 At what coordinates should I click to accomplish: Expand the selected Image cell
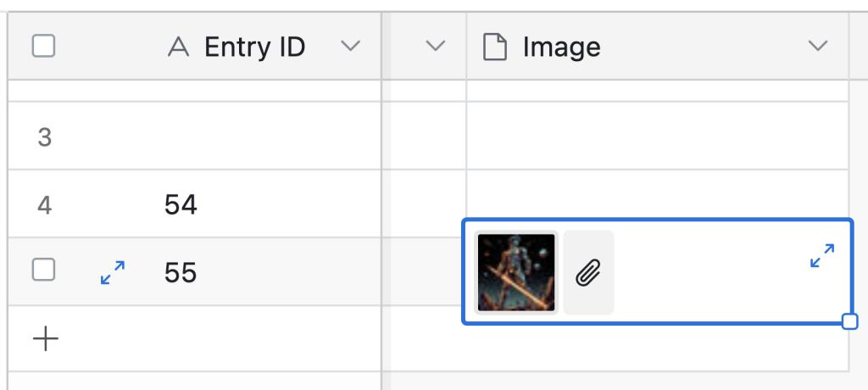pos(821,256)
